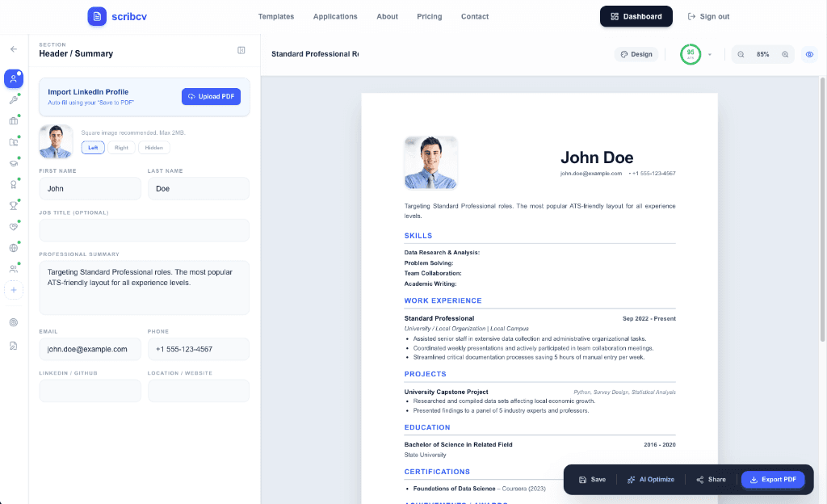Open the Languages globe icon
Image resolution: width=827 pixels, height=504 pixels.
[x=13, y=248]
